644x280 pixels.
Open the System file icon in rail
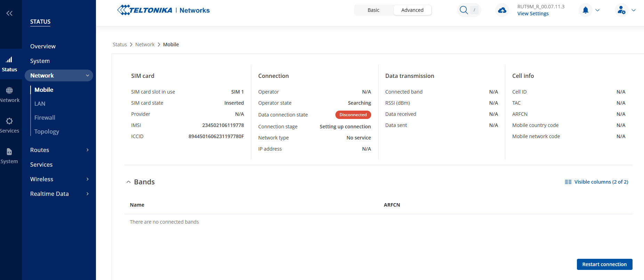9,152
